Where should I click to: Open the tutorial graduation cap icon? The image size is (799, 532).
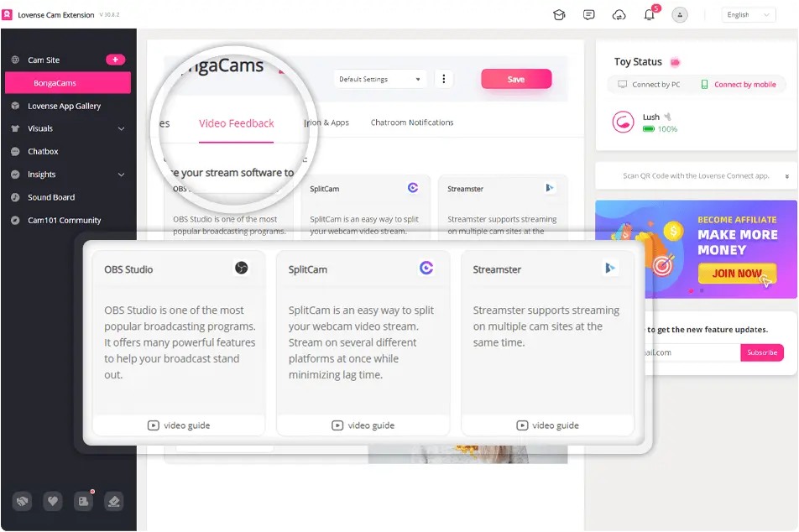(x=559, y=15)
